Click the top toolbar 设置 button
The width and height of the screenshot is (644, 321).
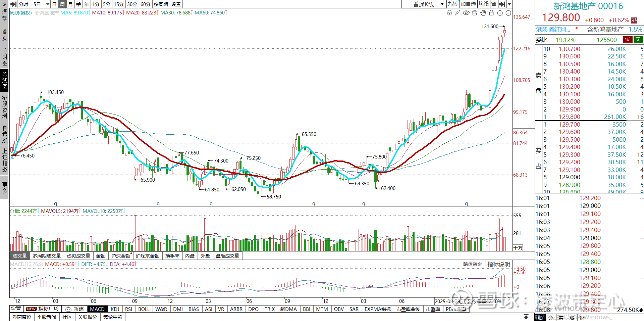click(x=176, y=4)
